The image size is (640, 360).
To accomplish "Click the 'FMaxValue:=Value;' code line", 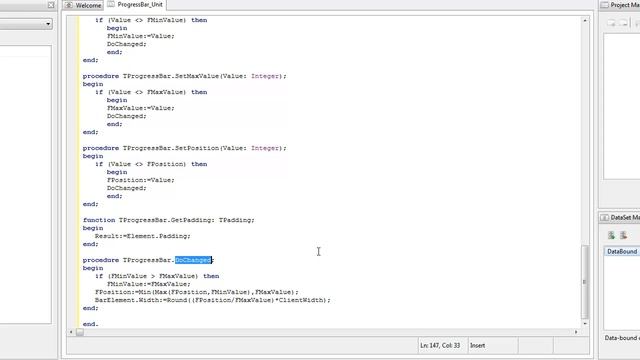I will (140, 108).
